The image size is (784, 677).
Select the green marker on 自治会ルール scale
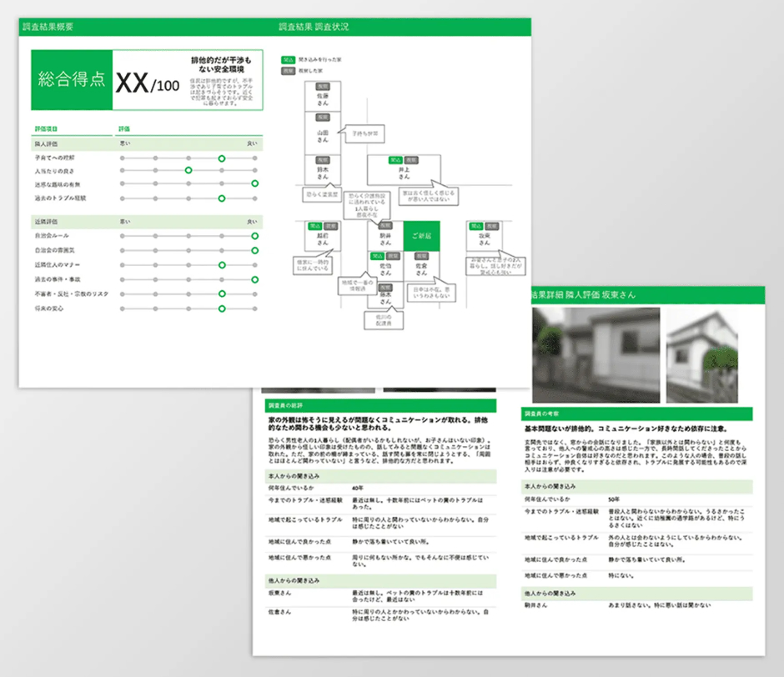(254, 236)
